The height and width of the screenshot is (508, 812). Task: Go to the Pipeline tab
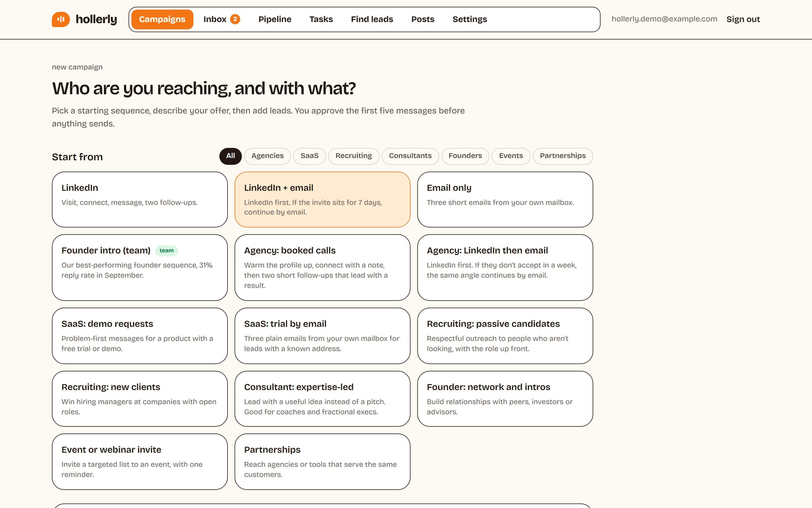(x=275, y=19)
